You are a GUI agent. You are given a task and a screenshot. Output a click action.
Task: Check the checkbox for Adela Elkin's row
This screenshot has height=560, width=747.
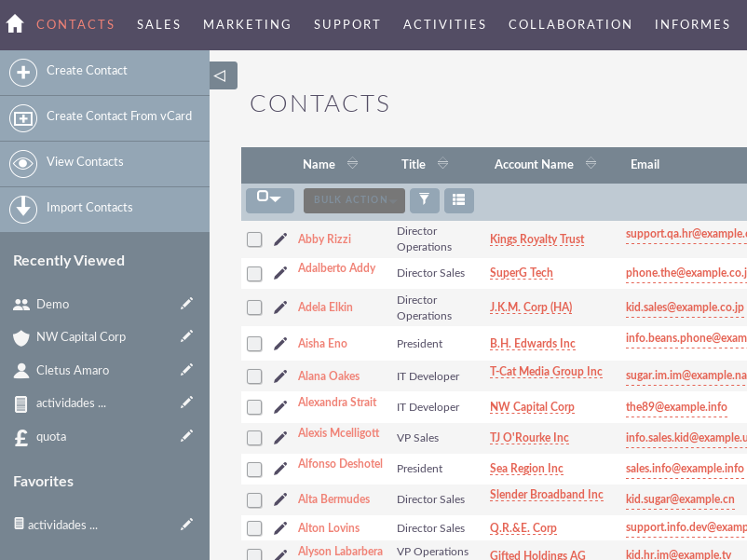tap(254, 307)
